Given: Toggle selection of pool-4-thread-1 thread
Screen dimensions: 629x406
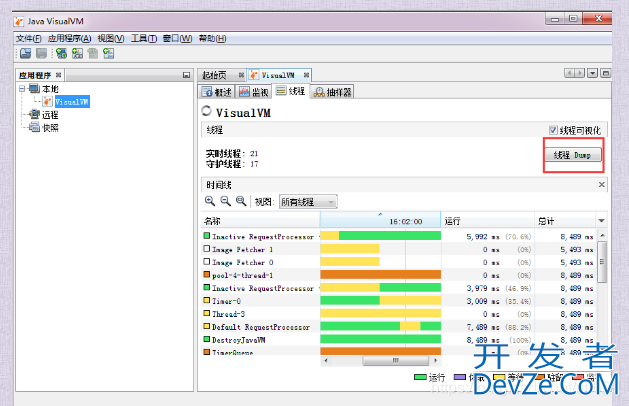Looking at the screenshot, I should (207, 274).
